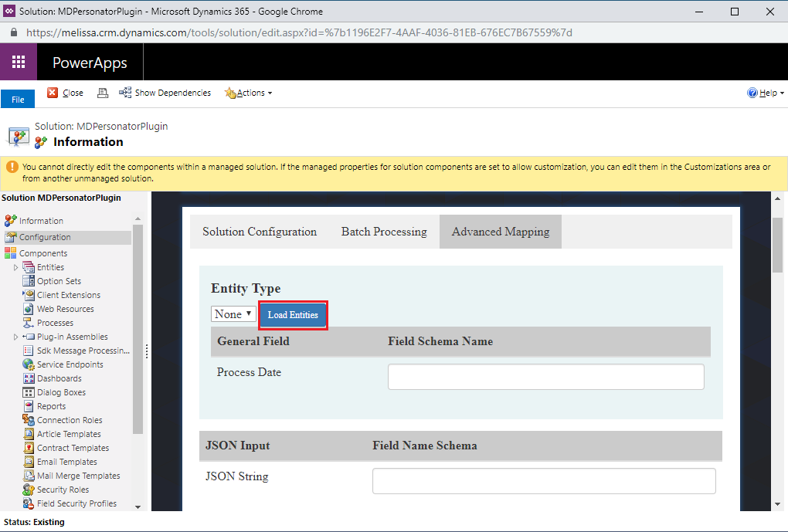788x532 pixels.
Task: Click the site security lock icon
Action: point(14,32)
